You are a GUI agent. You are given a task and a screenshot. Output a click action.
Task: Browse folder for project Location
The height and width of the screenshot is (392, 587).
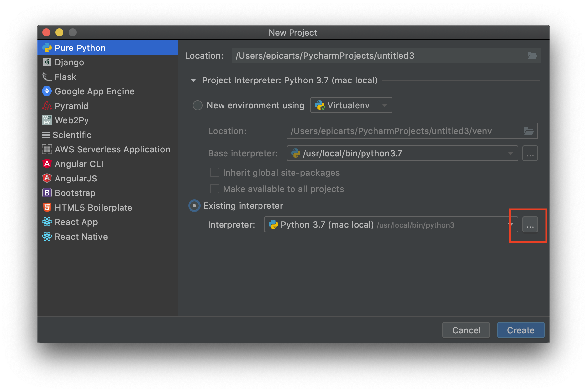pos(532,56)
